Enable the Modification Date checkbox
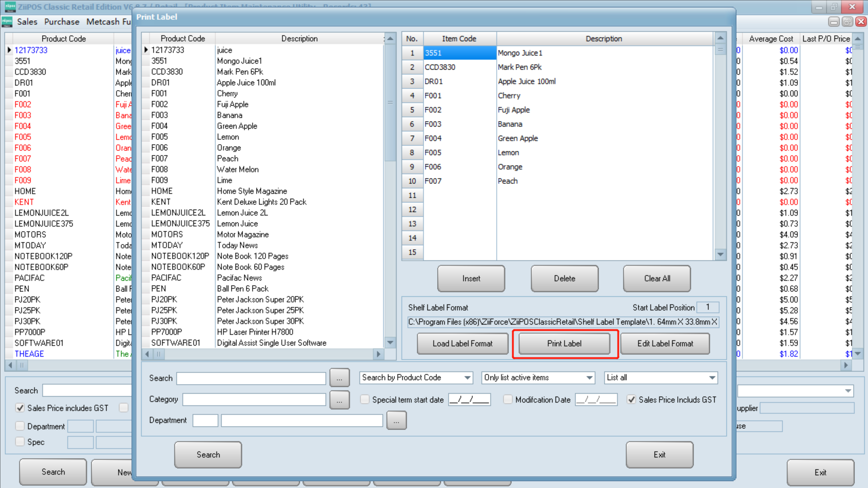The image size is (868, 488). click(x=508, y=399)
